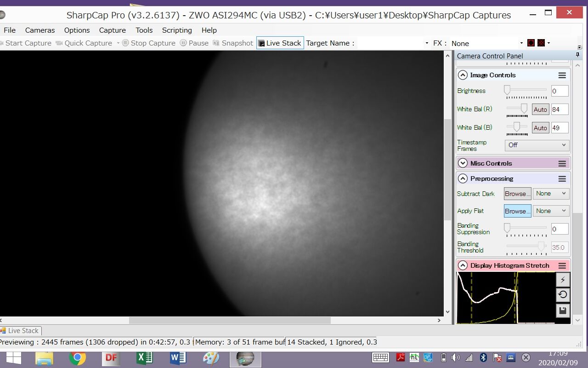
Task: Open the Timestamp Frames dropdown
Action: (x=537, y=145)
